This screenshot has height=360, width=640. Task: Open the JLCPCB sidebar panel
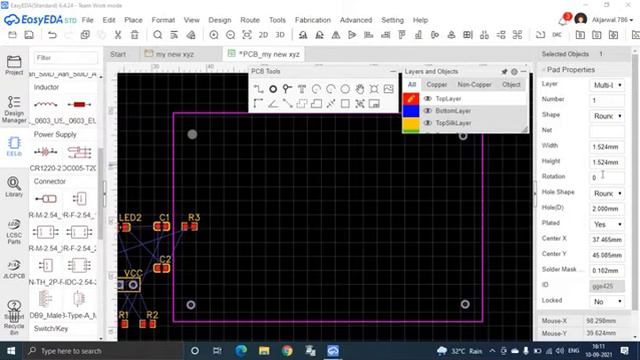pos(14,269)
